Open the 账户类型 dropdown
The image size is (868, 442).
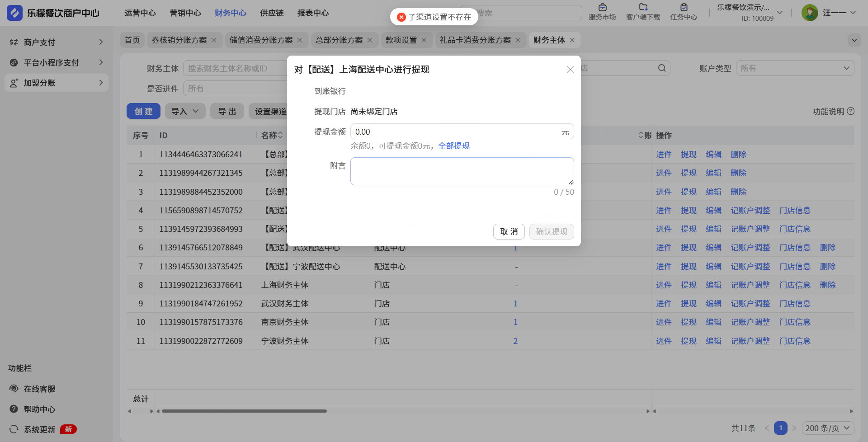coord(795,68)
